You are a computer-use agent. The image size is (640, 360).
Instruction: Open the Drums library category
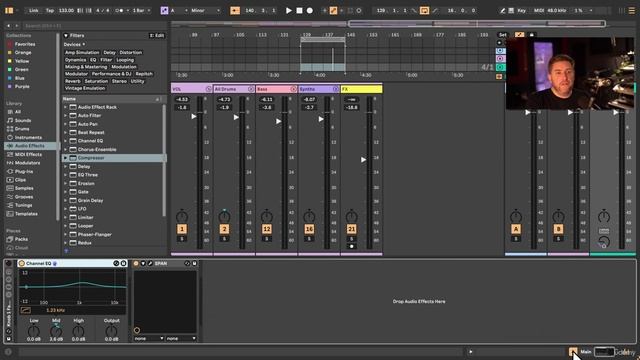[x=22, y=129]
